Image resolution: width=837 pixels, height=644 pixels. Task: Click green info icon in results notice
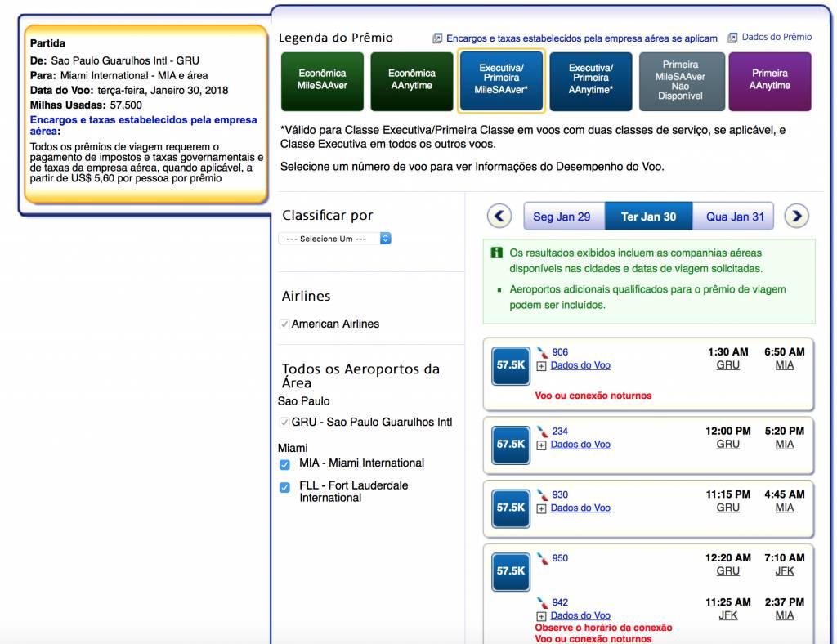click(x=496, y=253)
